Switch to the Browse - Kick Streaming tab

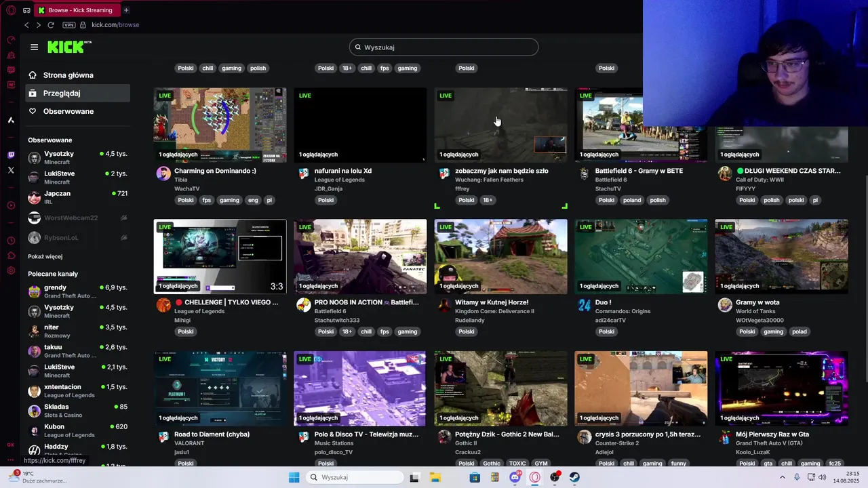pos(78,10)
